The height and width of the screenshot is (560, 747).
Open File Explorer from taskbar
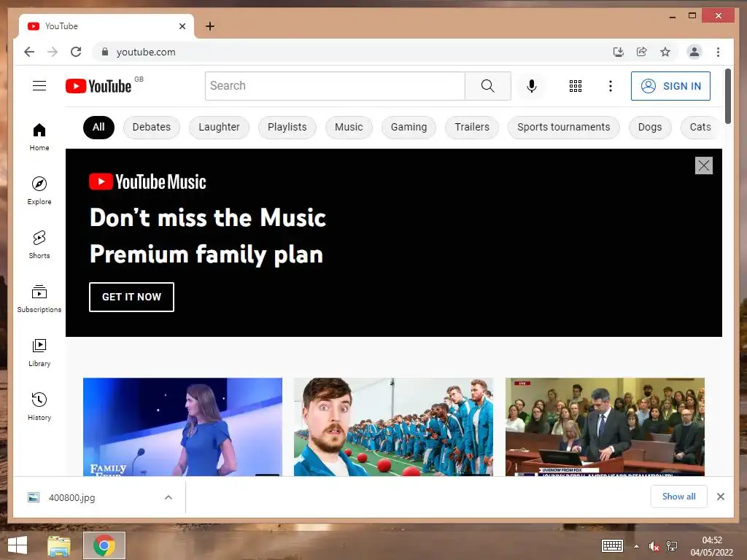[59, 545]
